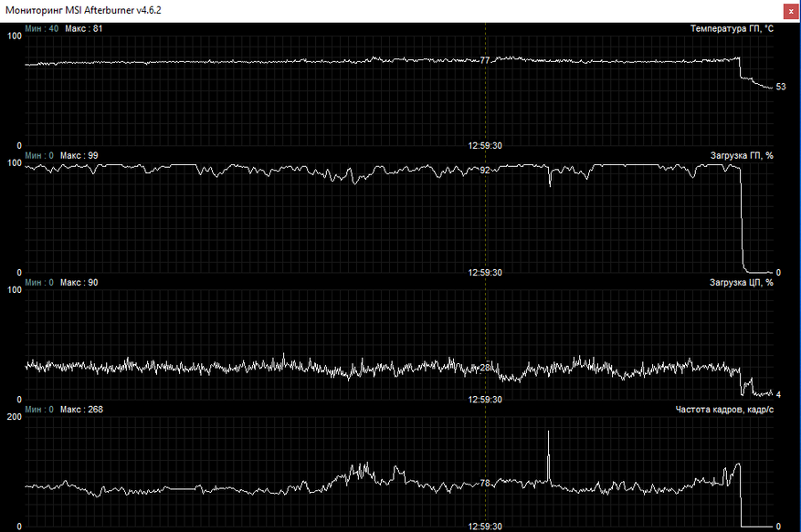This screenshot has width=801, height=532.
Task: Select the 'Загрузка ГП, %' graph label
Action: [742, 155]
